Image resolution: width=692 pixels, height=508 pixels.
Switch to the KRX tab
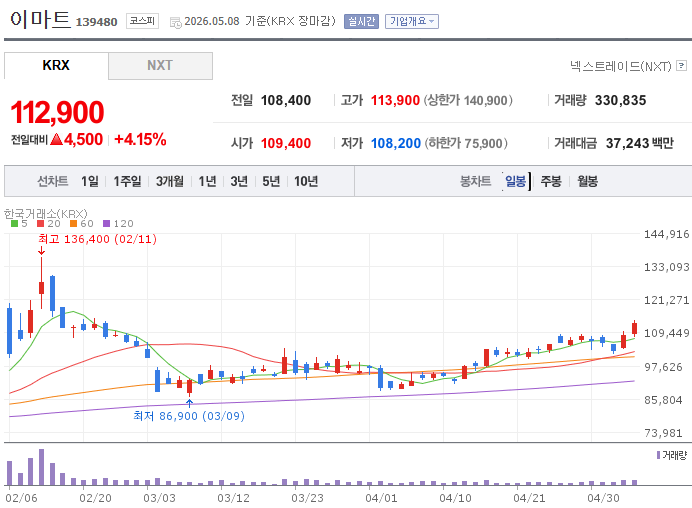point(56,65)
